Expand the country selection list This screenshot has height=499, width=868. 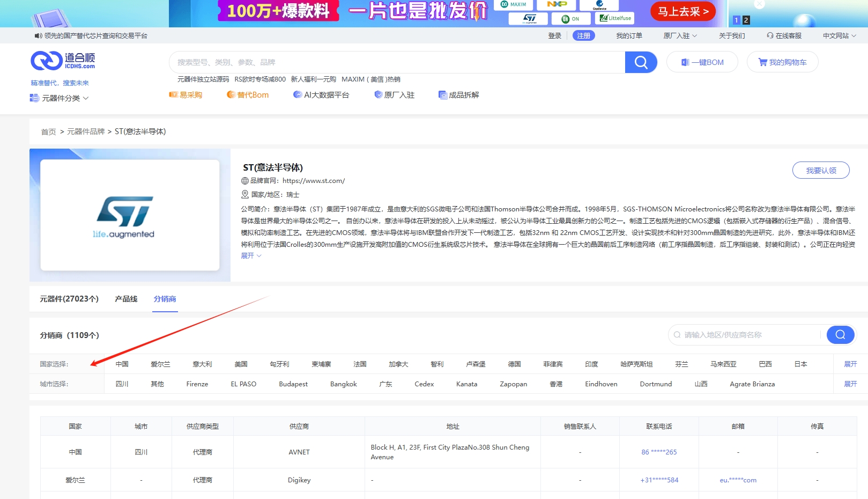click(x=850, y=364)
